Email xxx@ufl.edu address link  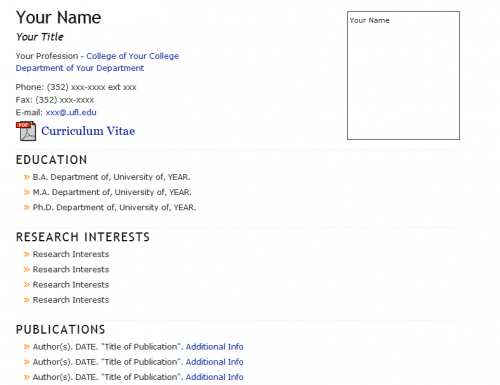(71, 112)
